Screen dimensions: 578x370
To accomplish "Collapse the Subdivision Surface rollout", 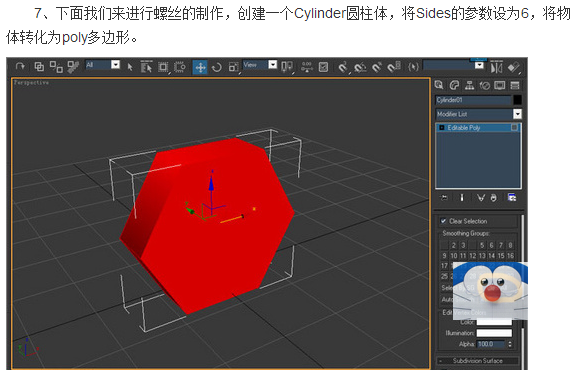I will [x=478, y=361].
